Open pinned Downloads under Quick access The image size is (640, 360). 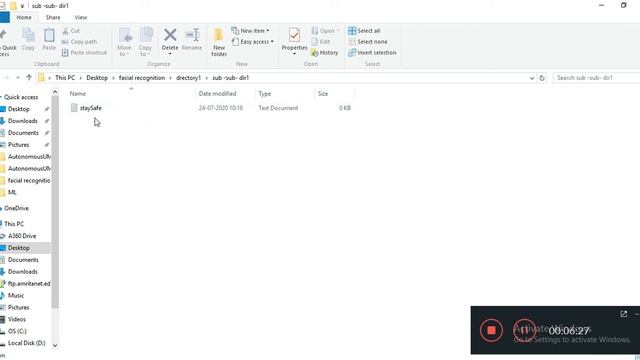tap(22, 121)
